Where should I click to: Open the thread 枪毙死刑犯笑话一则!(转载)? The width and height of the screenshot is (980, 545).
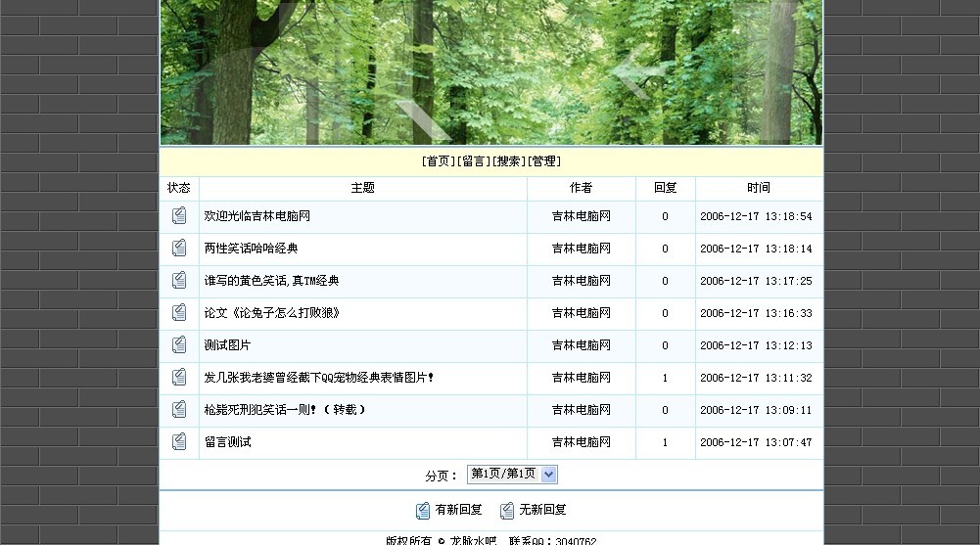point(285,410)
